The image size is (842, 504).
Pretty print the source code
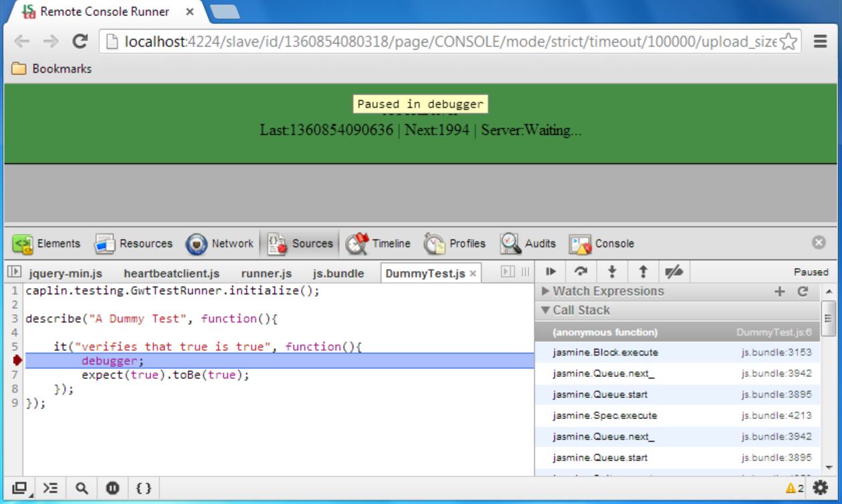click(x=143, y=489)
